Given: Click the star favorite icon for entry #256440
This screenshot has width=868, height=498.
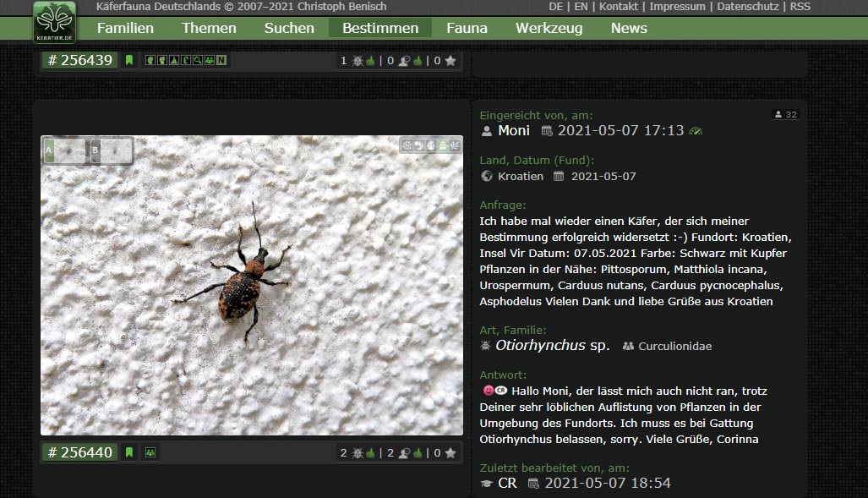Looking at the screenshot, I should [x=450, y=453].
